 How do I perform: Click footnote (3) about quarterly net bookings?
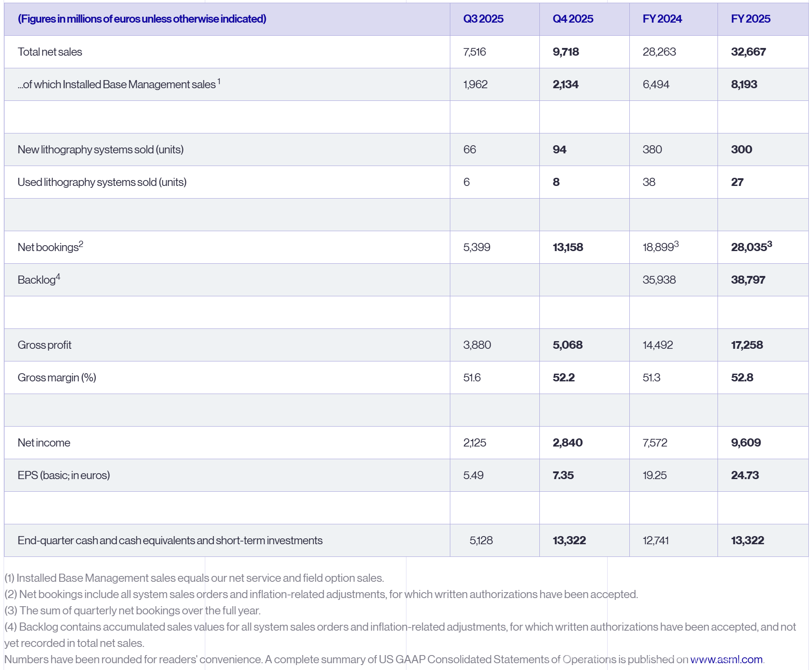(x=132, y=611)
